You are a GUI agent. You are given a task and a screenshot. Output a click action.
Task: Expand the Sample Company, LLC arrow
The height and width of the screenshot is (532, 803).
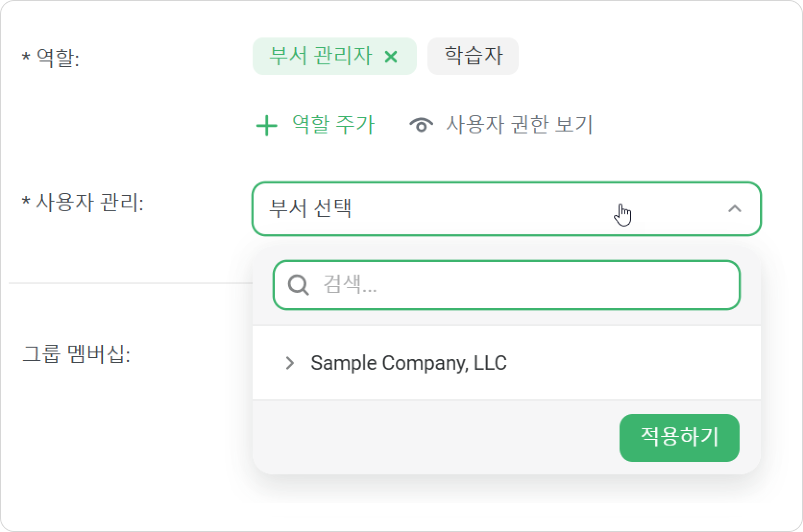click(290, 363)
